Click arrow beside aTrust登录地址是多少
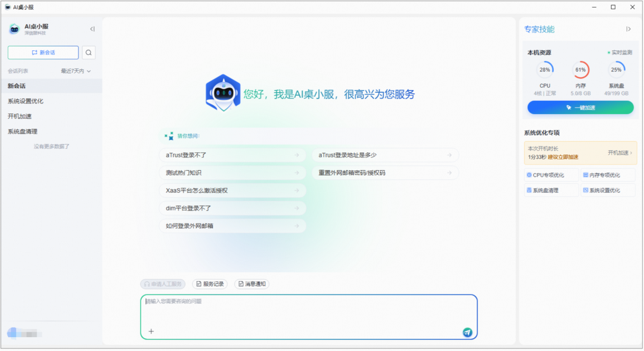This screenshot has width=644, height=351. pyautogui.click(x=449, y=155)
